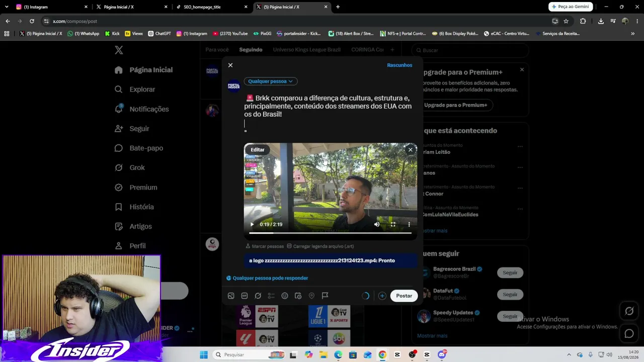
Task: Click the Grok enhance icon in compose toolbar
Action: [258, 296]
